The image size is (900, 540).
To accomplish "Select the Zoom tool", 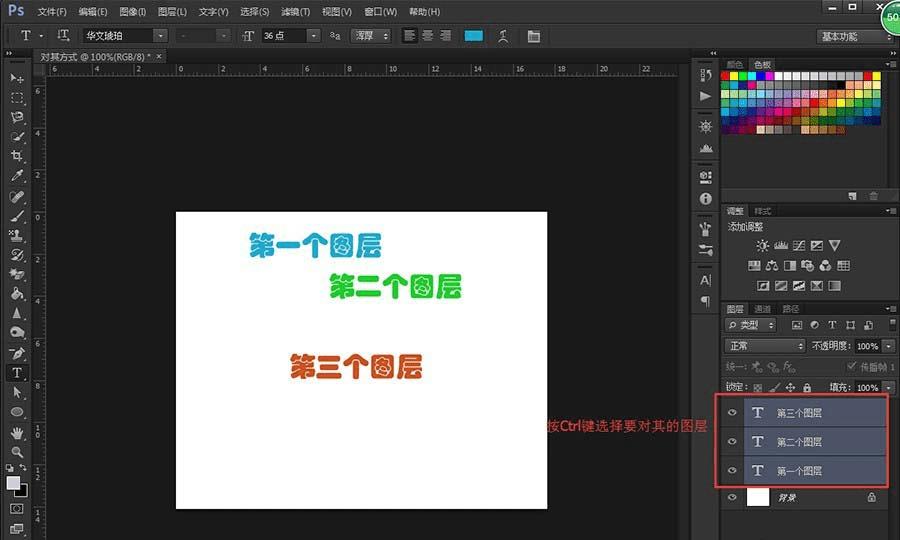I will point(17,452).
